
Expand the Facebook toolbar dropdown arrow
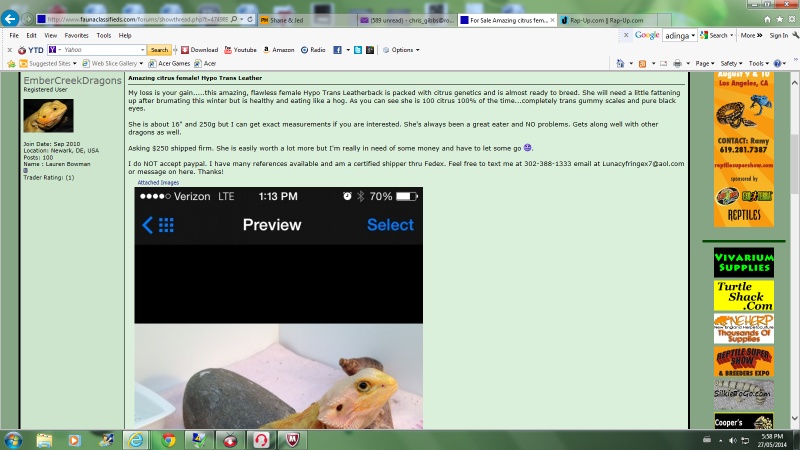[348, 50]
